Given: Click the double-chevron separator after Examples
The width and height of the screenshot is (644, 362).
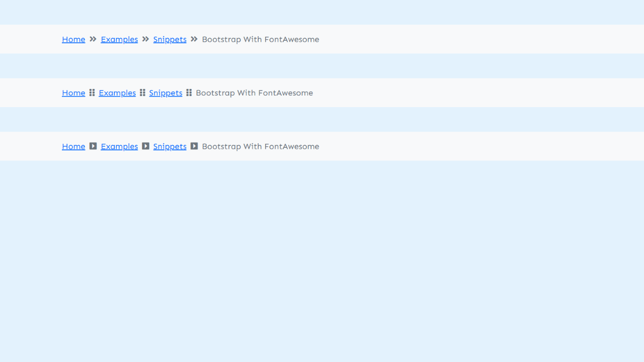Looking at the screenshot, I should tap(145, 39).
